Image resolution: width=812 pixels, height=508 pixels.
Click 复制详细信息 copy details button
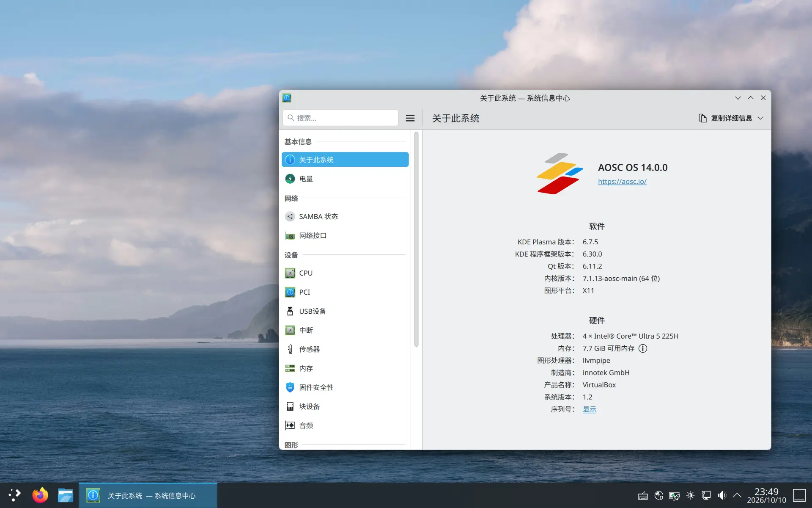point(725,118)
